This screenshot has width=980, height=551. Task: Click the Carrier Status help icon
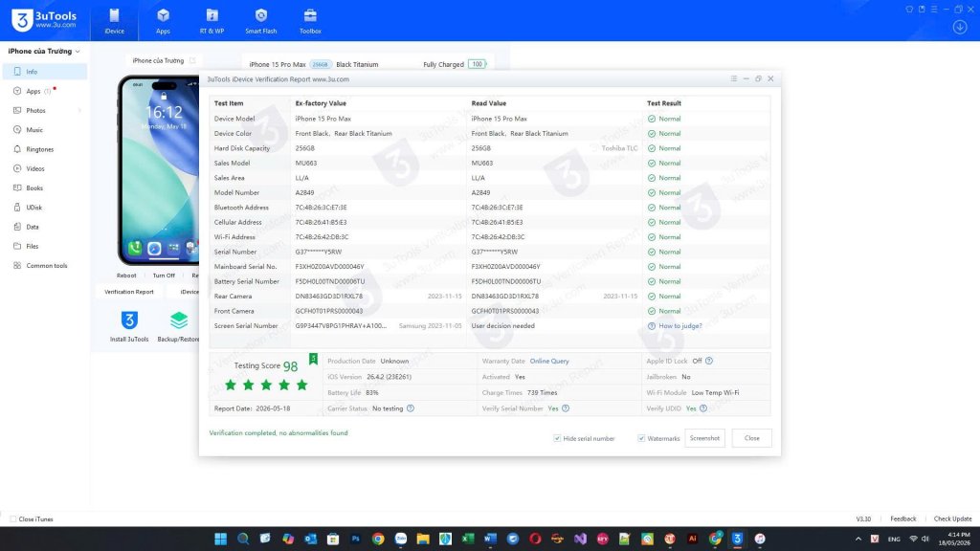pos(410,408)
